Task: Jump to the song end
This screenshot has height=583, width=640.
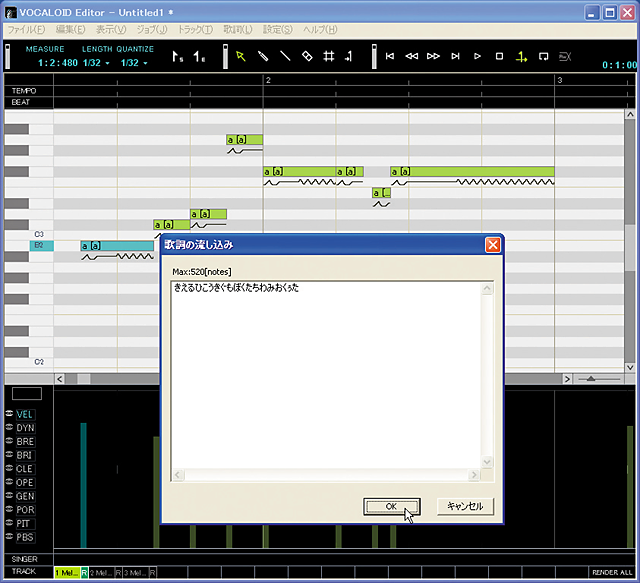Action: coord(455,56)
